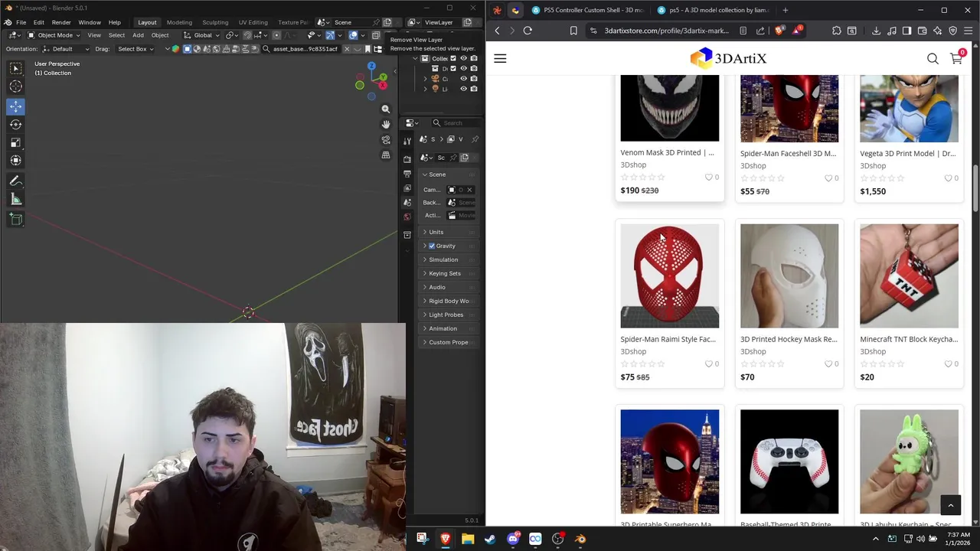Click the browser bookmark icon
The width and height of the screenshot is (980, 551).
pos(573,31)
